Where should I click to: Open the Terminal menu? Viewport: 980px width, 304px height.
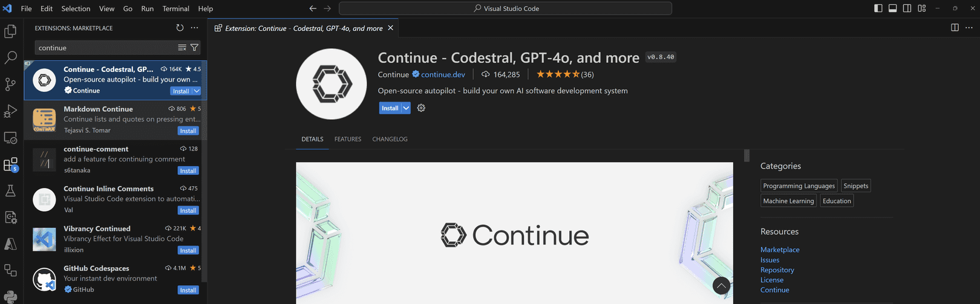click(x=175, y=8)
